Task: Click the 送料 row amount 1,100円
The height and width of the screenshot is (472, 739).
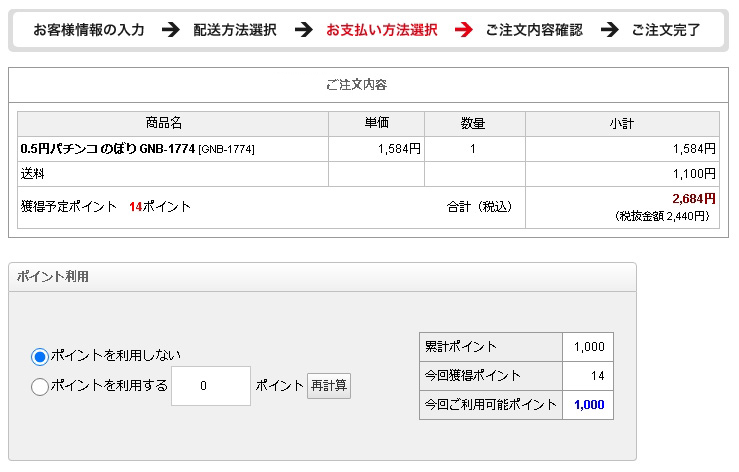Action: tap(694, 174)
